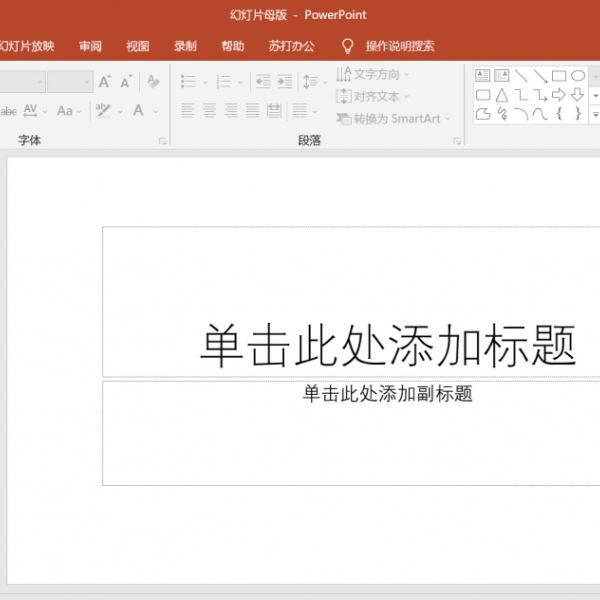Select the Rectangle shape in gallery
The width and height of the screenshot is (600, 600).
click(x=559, y=76)
